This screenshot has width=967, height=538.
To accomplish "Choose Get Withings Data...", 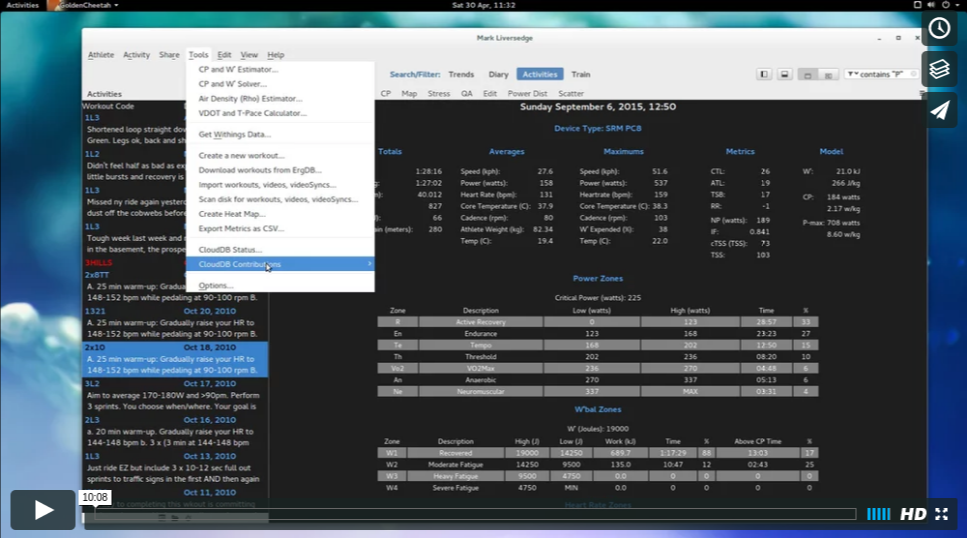I will pos(280,134).
